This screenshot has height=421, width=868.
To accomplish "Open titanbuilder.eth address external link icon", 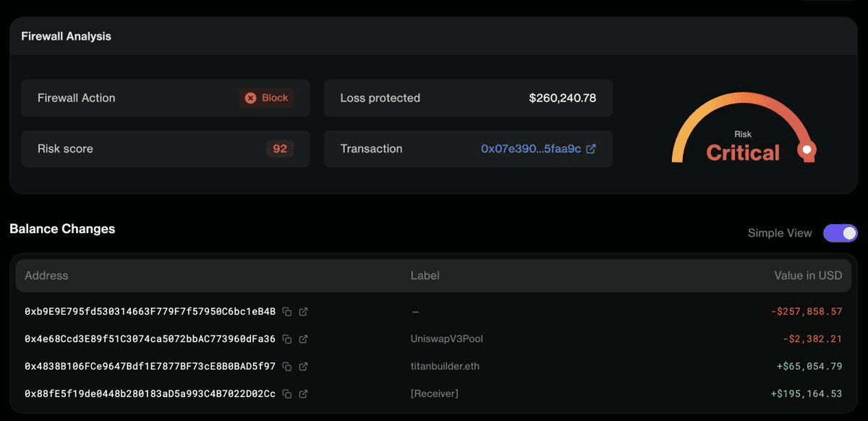I will (x=304, y=367).
